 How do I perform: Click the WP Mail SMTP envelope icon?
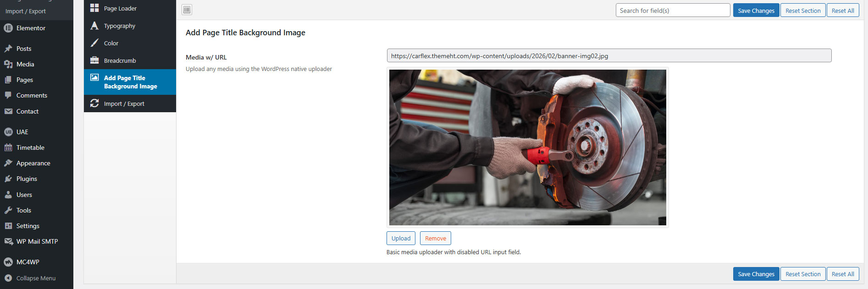(8, 241)
